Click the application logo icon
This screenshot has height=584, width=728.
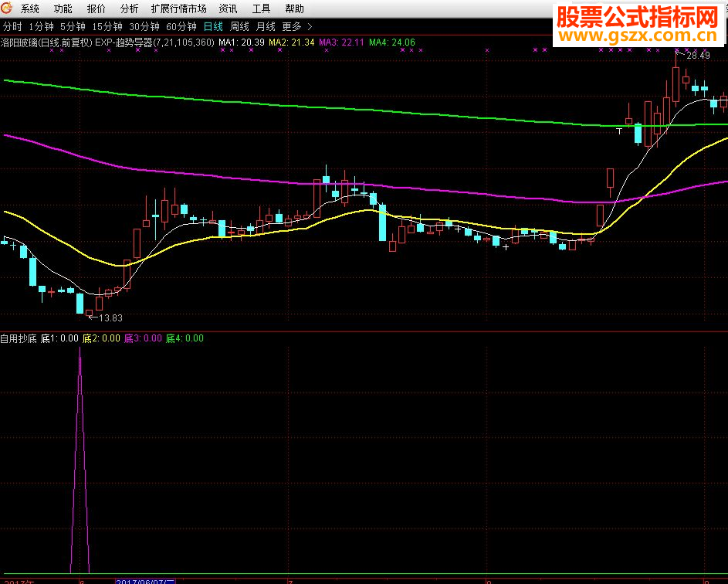6,8
